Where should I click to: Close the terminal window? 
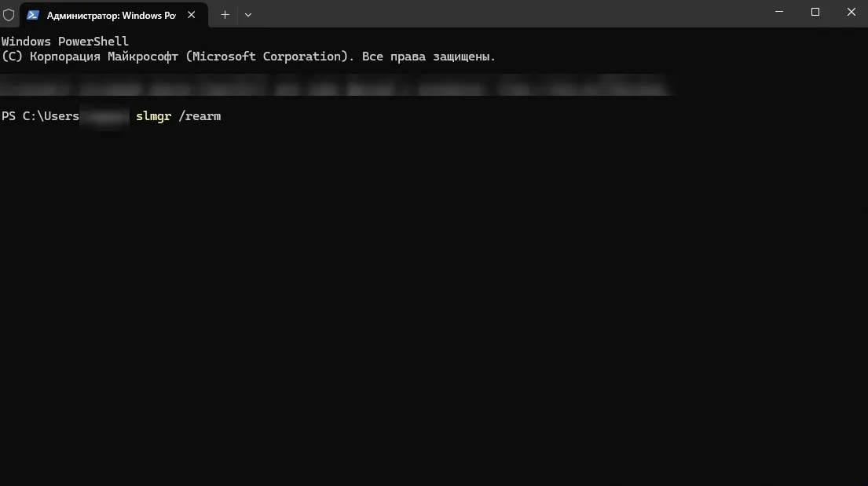point(851,12)
